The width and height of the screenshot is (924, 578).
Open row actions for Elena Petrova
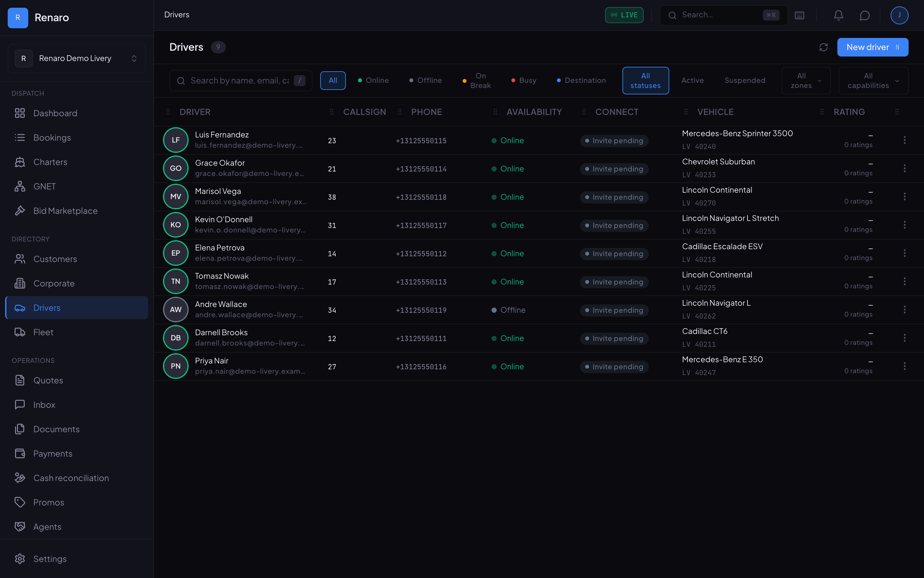click(904, 253)
